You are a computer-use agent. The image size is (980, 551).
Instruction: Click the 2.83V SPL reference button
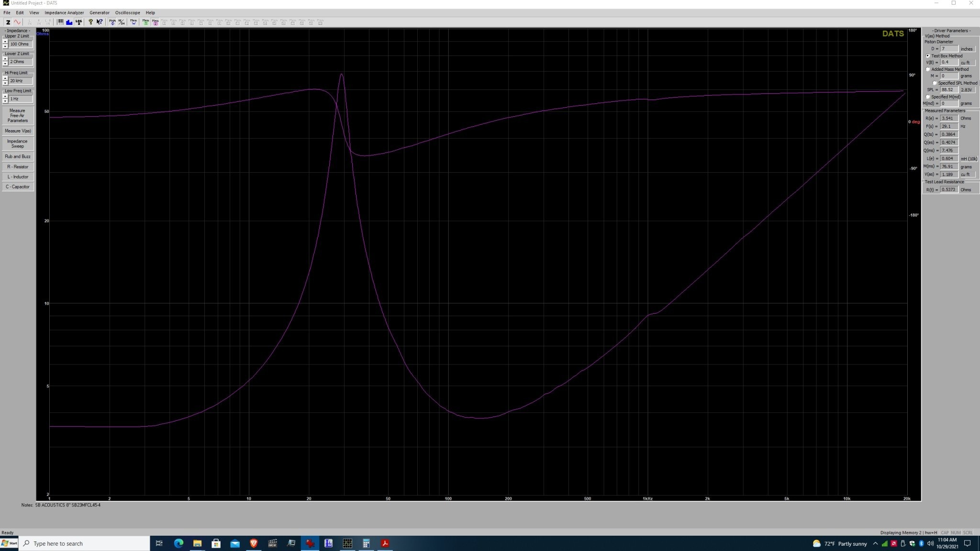click(968, 90)
